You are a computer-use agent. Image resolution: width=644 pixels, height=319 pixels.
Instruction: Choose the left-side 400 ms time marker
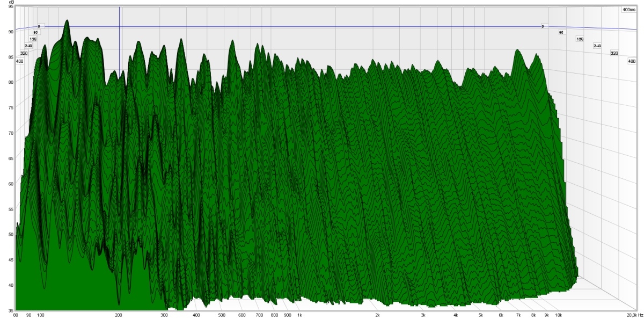(x=20, y=61)
